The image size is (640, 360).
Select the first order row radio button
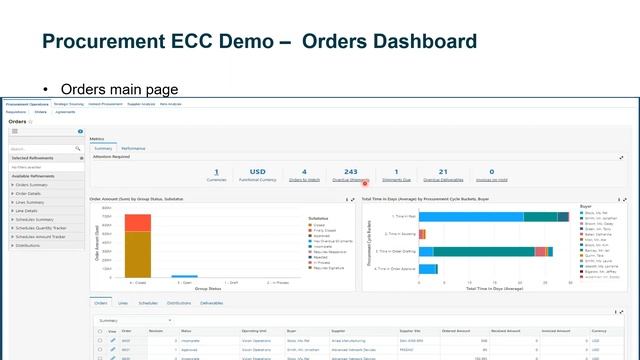(x=100, y=340)
